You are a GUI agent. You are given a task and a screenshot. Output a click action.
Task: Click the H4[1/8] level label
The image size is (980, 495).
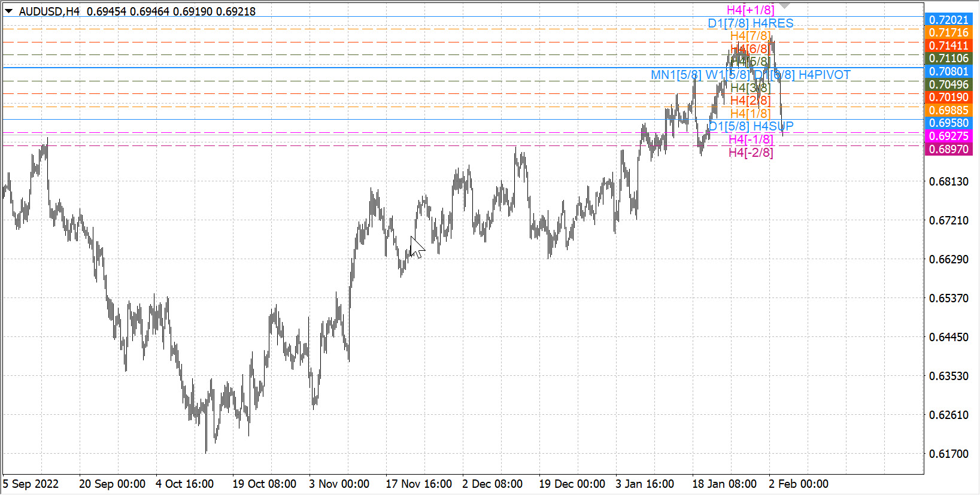pos(750,114)
